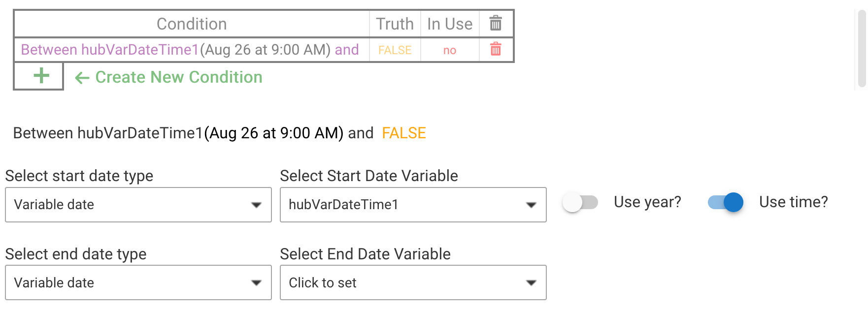The height and width of the screenshot is (312, 868).
Task: Click the FALSE truth value in the table row
Action: (395, 50)
